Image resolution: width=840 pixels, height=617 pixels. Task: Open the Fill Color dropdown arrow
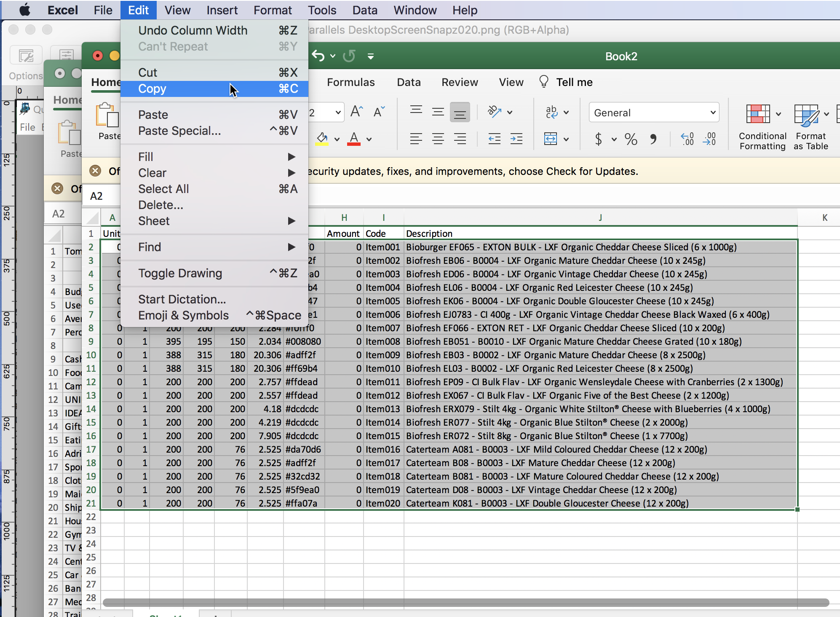click(337, 139)
